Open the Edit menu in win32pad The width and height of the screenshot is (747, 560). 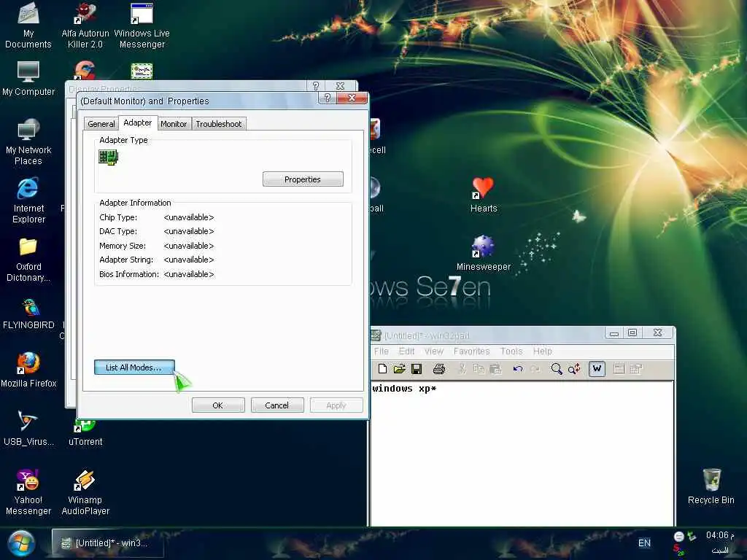pyautogui.click(x=406, y=351)
